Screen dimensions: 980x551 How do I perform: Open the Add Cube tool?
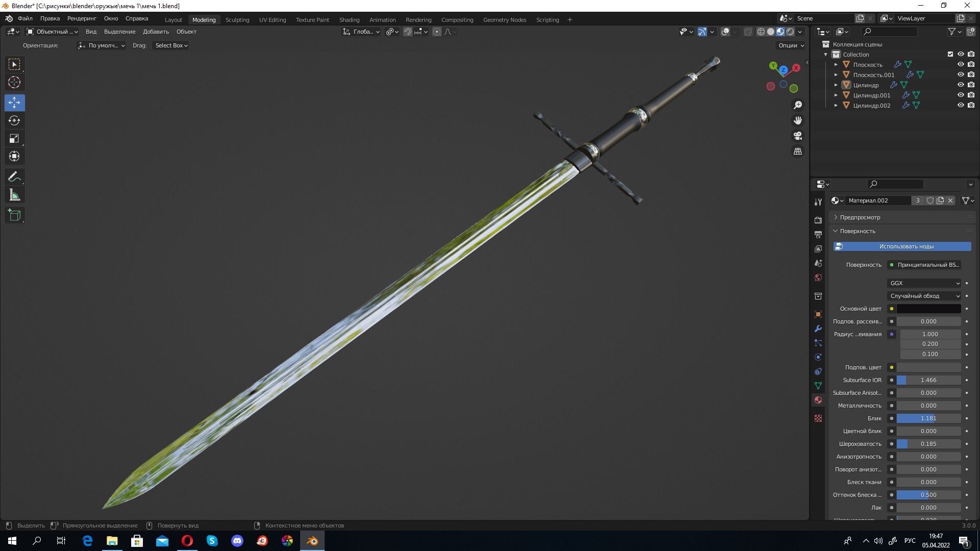tap(14, 215)
